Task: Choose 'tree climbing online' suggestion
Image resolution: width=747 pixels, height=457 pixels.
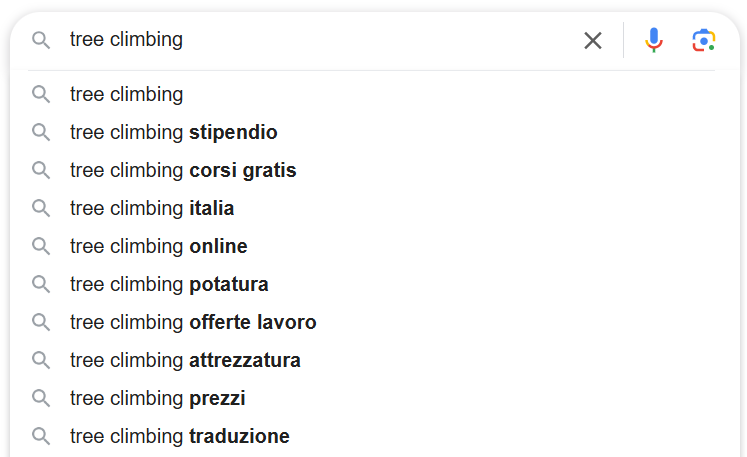Action: point(159,246)
